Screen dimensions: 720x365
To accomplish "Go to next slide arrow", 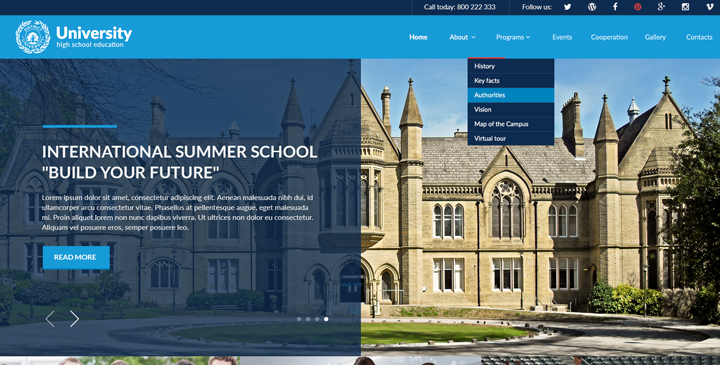I will tap(74, 319).
